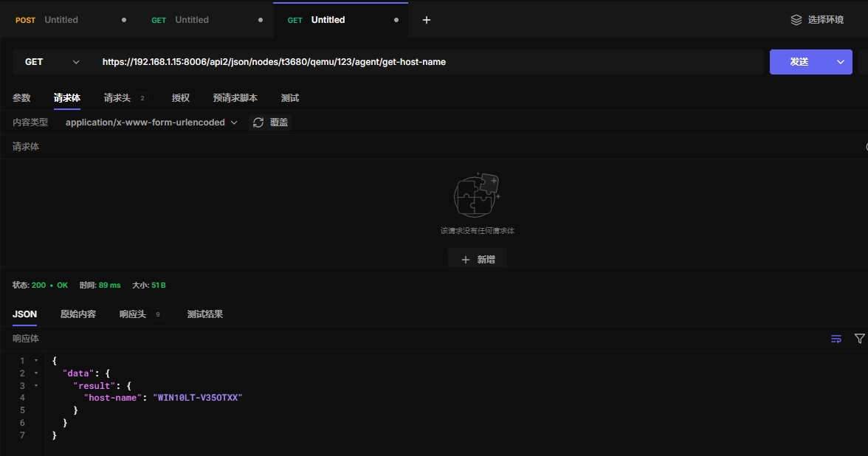The image size is (868, 456).
Task: Open the response filter funnel icon
Action: pyautogui.click(x=859, y=339)
